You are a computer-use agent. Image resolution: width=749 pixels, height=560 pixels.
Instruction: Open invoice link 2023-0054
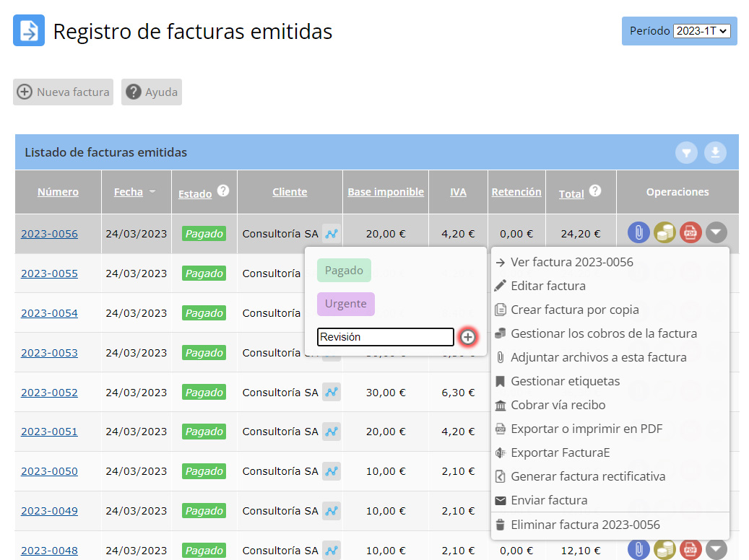49,313
